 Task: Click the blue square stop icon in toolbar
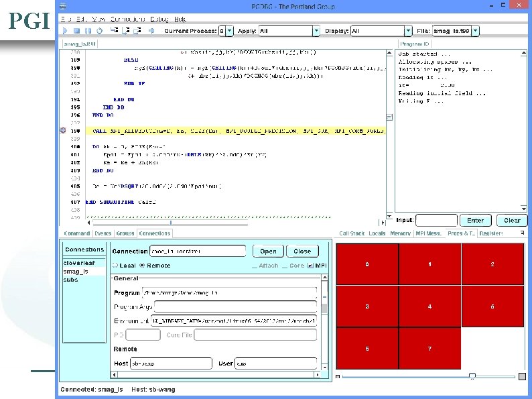(x=76, y=31)
